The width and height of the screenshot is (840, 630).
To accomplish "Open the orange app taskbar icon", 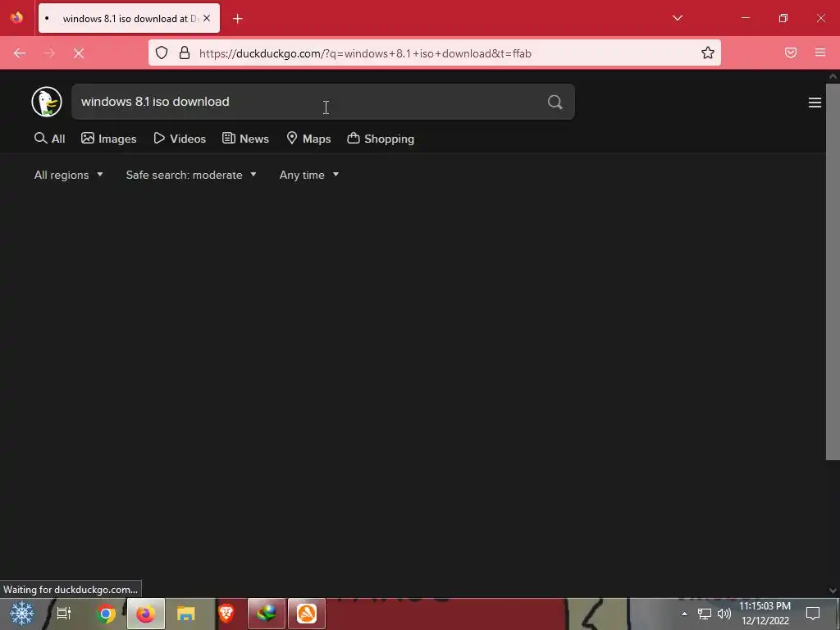I will 307,614.
